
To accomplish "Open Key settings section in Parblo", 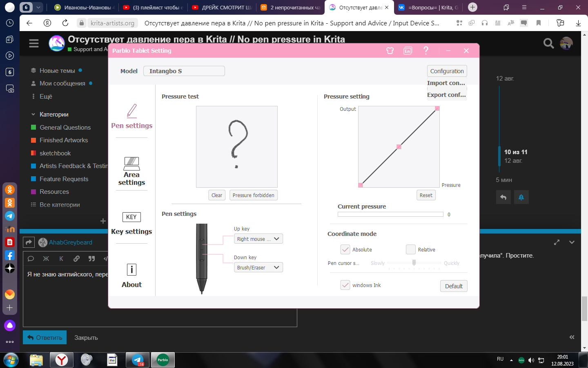I will click(x=131, y=224).
